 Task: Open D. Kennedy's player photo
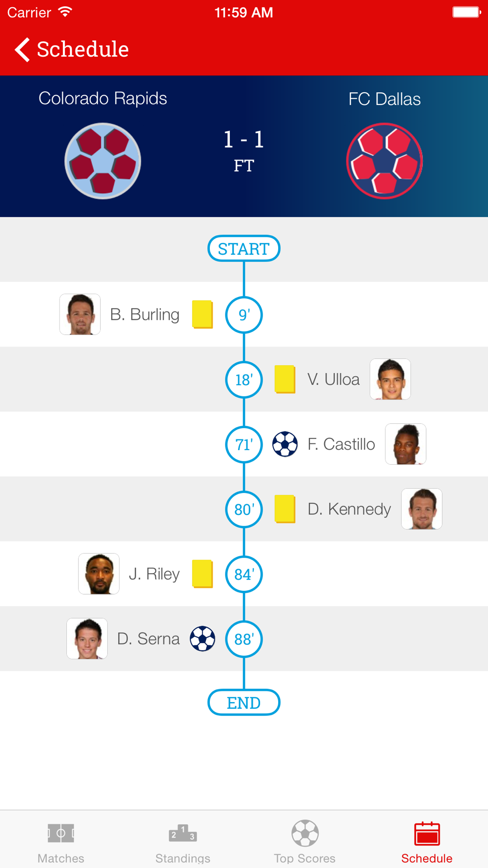coord(422,509)
